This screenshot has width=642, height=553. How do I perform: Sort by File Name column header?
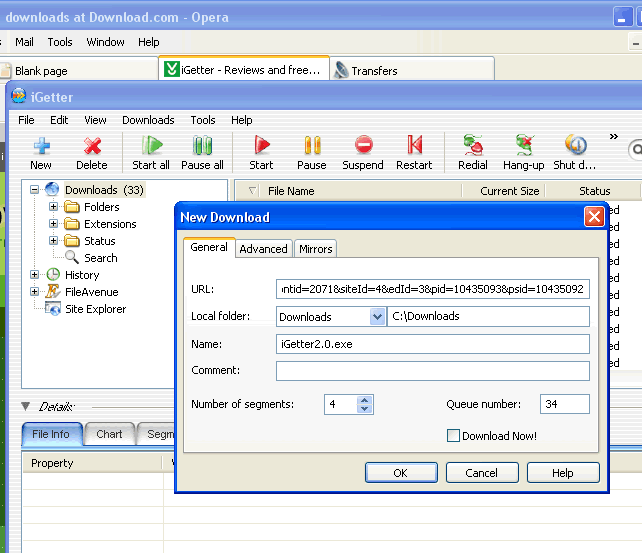(x=362, y=191)
